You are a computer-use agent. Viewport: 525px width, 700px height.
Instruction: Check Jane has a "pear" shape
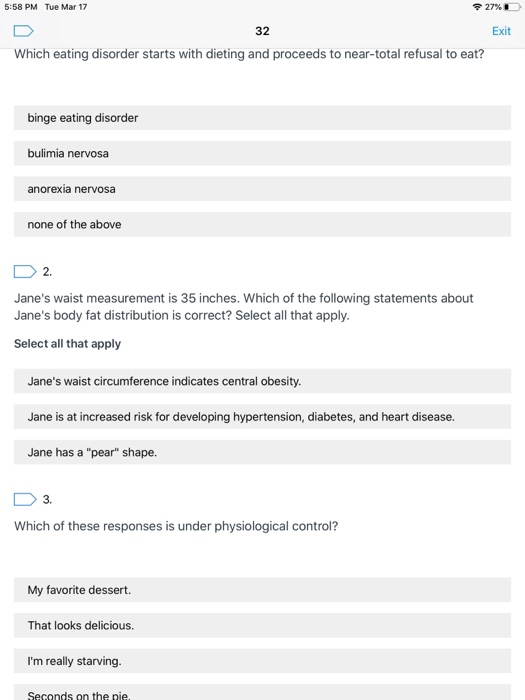click(x=262, y=452)
